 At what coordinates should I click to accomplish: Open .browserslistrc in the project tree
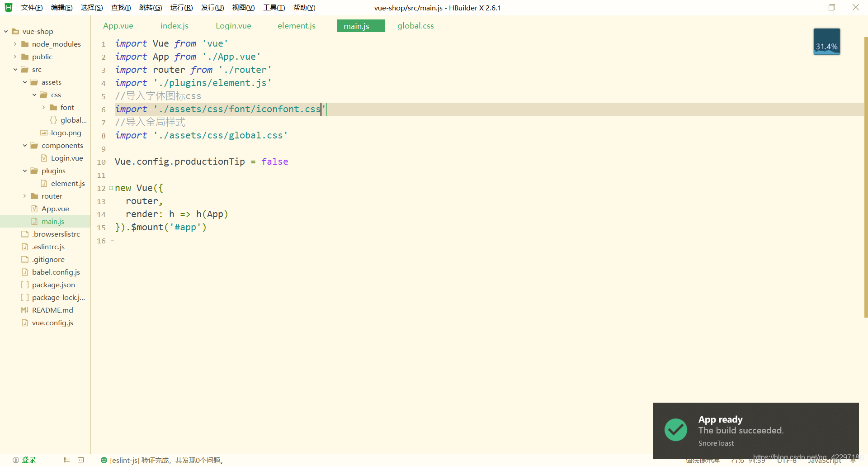[56, 234]
